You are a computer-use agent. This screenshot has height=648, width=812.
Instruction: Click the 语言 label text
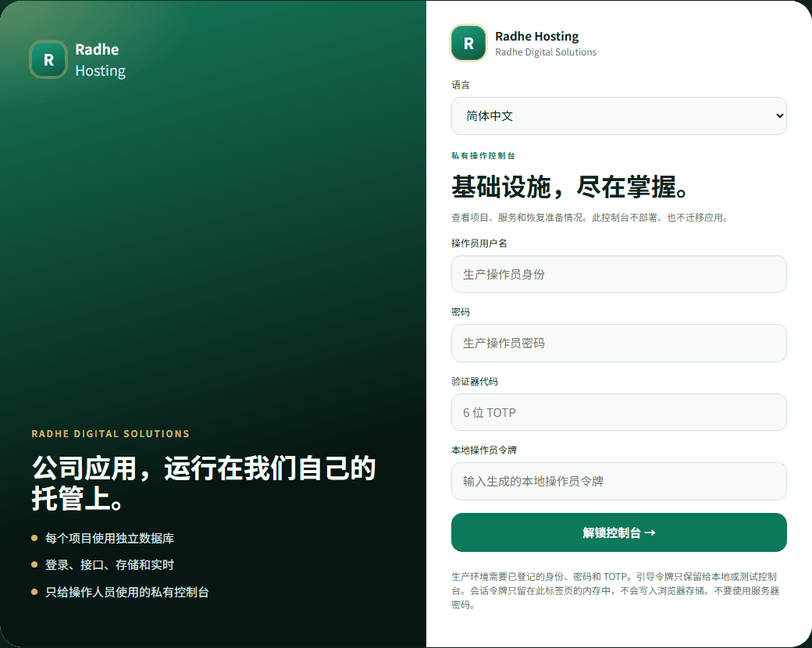tap(461, 85)
